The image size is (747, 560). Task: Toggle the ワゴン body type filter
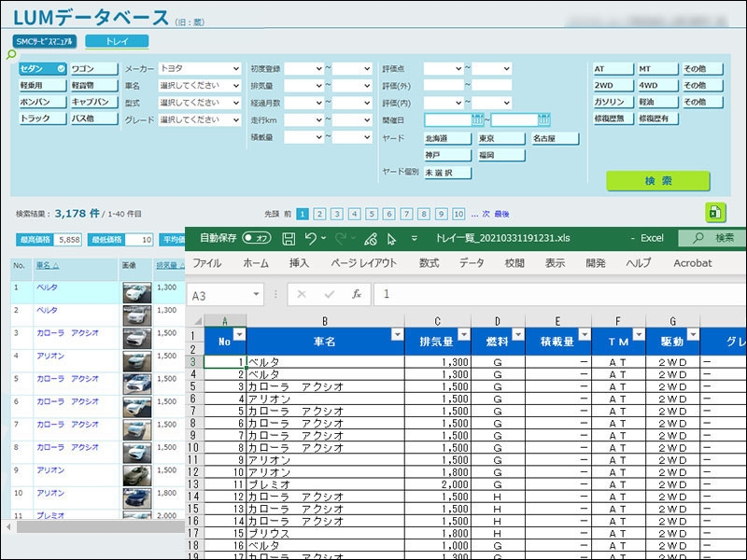tap(94, 69)
